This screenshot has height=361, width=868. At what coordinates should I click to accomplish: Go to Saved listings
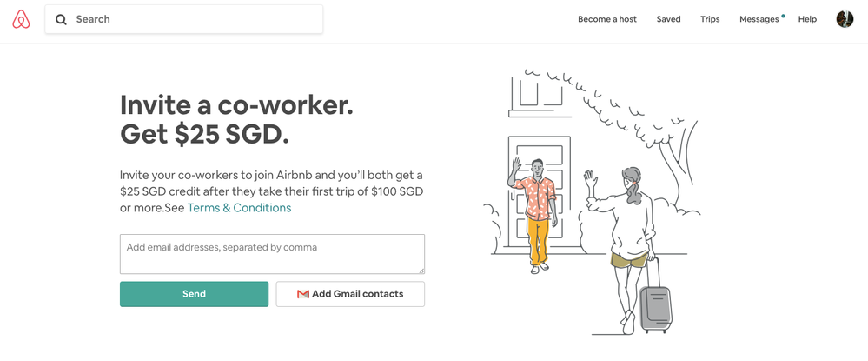668,19
